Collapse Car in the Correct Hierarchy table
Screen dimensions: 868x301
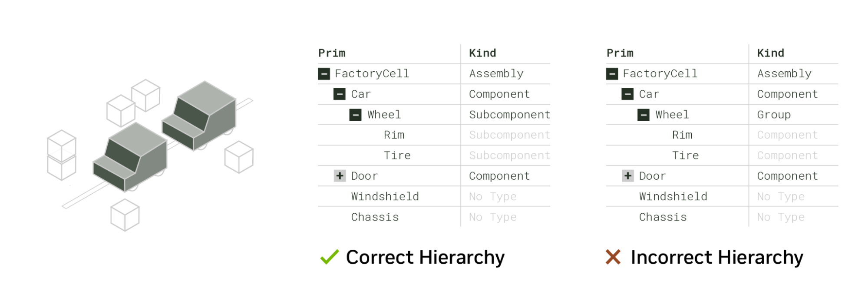340,94
